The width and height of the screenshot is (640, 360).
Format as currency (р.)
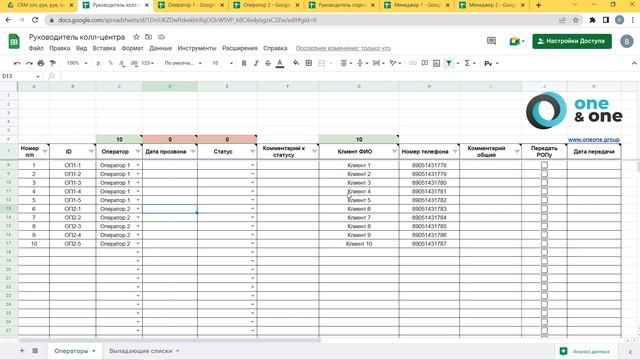point(99,63)
